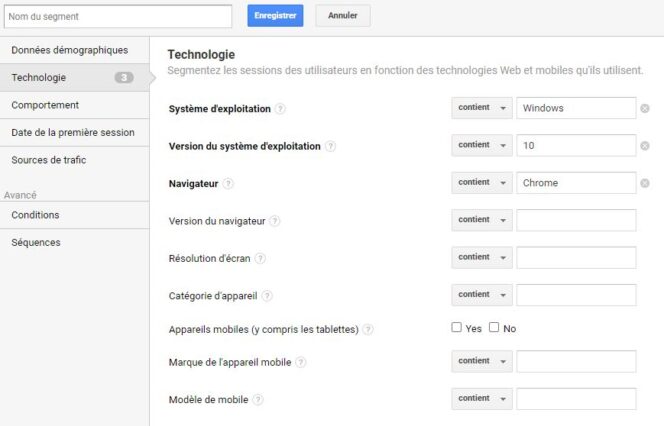Screen dimensions: 664x426
Task: Open contient dropdown for Modèle de mobile
Action: pyautogui.click(x=482, y=398)
